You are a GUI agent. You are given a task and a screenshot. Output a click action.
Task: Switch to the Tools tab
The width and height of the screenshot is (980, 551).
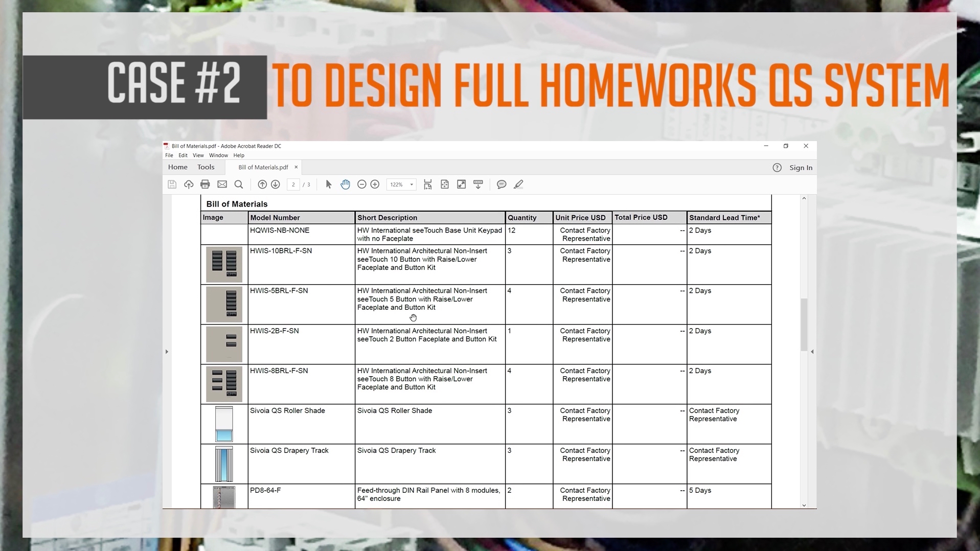point(206,167)
